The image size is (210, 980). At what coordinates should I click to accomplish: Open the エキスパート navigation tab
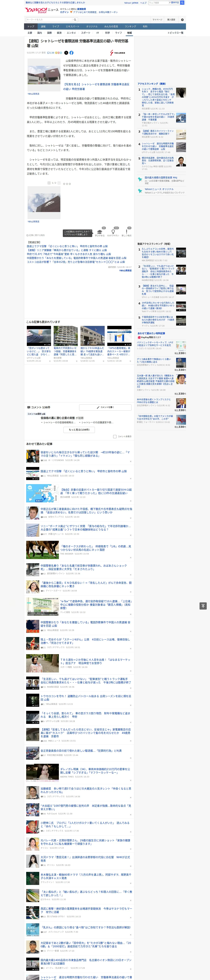(x=72, y=27)
